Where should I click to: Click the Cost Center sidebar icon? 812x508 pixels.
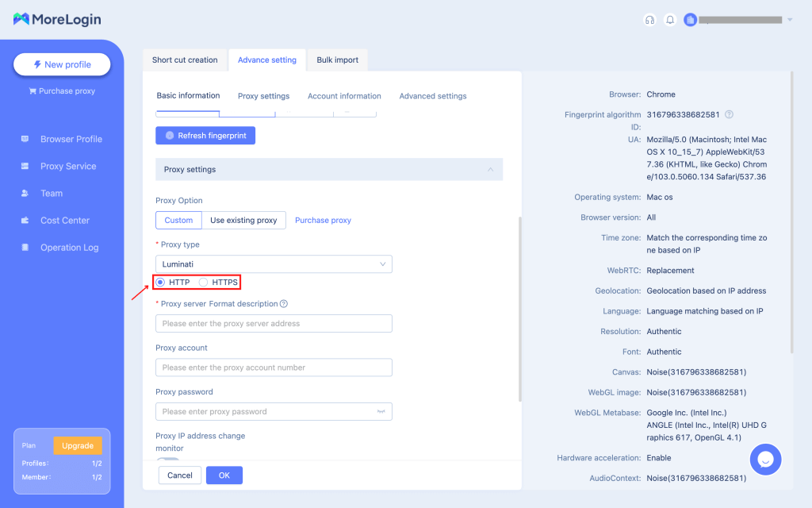click(x=25, y=221)
